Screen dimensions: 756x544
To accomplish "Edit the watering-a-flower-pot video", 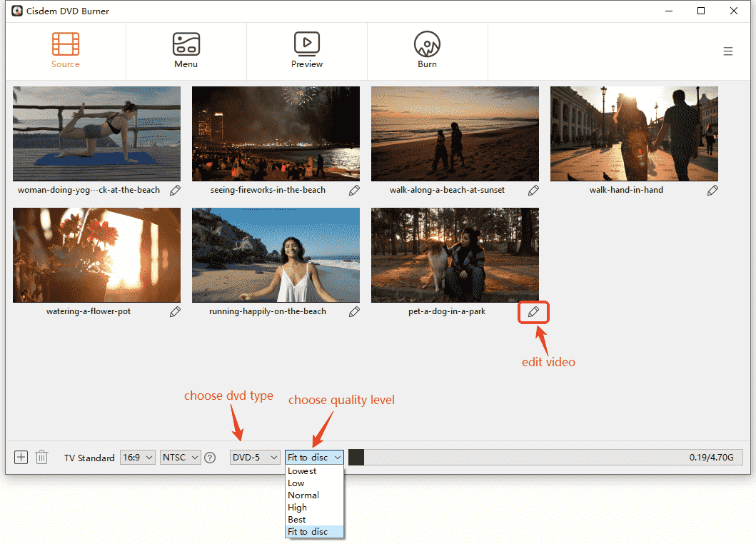I will tap(175, 311).
